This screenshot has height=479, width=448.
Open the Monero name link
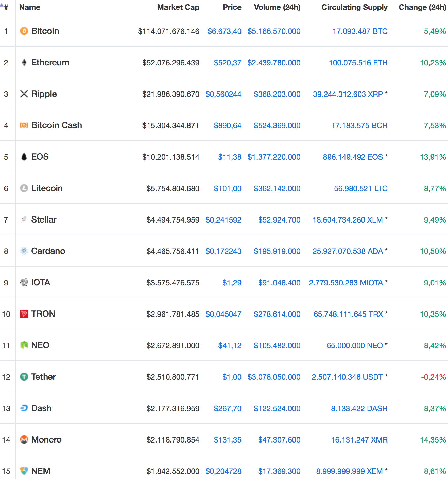[x=46, y=439]
